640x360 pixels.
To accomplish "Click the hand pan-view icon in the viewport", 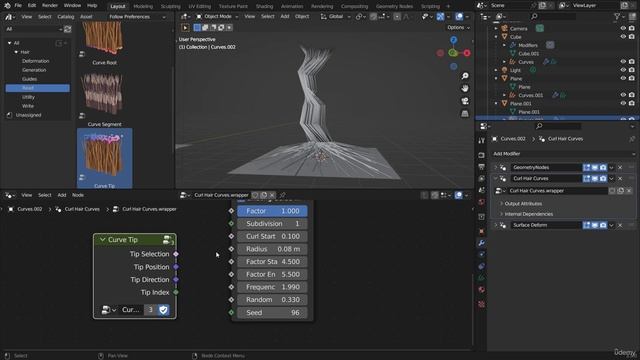I will [x=465, y=88].
